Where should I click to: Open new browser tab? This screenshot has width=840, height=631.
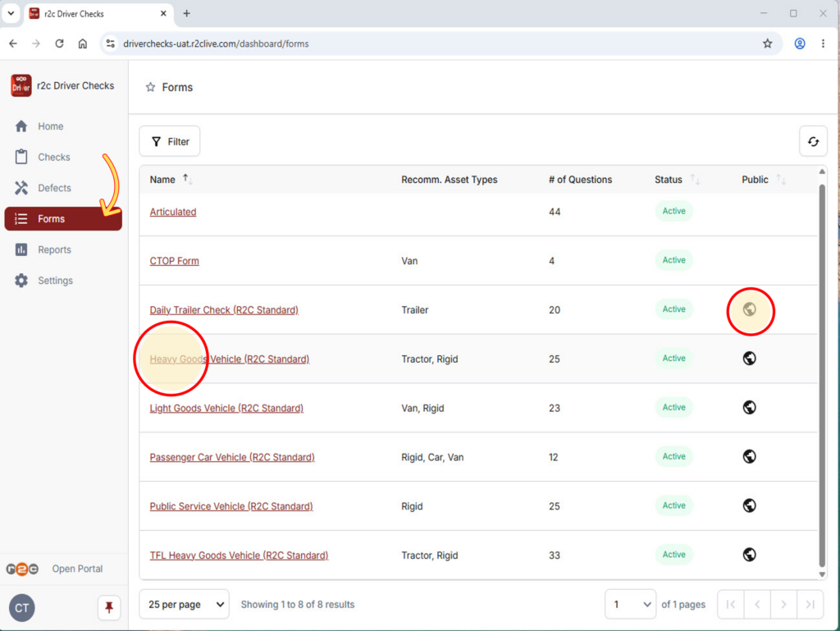coord(186,13)
